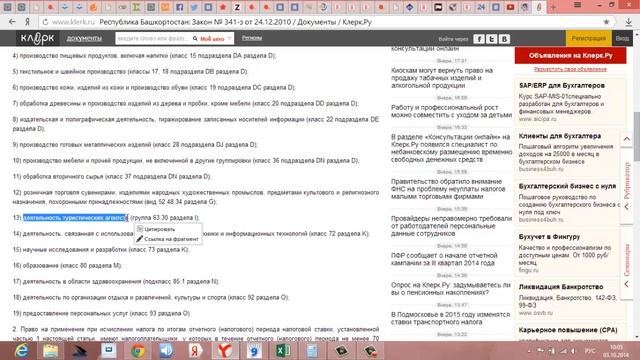The height and width of the screenshot is (360, 640).
Task: Open the 'Бухучет в Фингуру' ad
Action: coord(549,237)
